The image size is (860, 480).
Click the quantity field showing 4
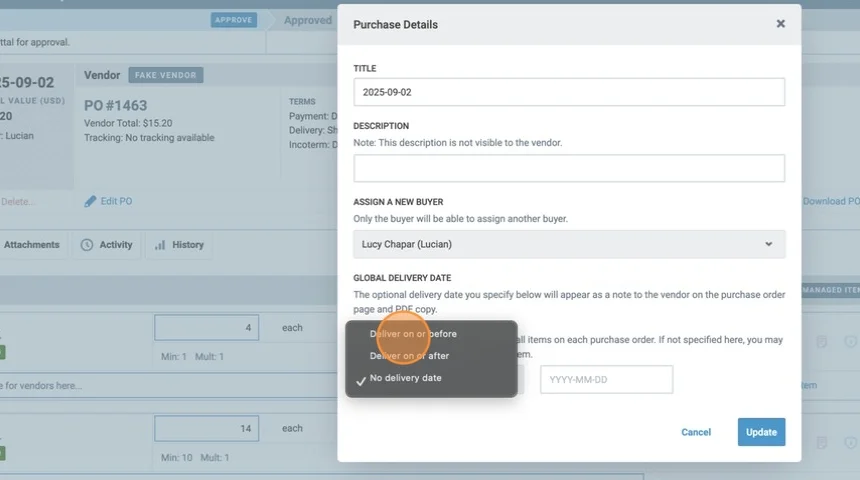tap(206, 328)
